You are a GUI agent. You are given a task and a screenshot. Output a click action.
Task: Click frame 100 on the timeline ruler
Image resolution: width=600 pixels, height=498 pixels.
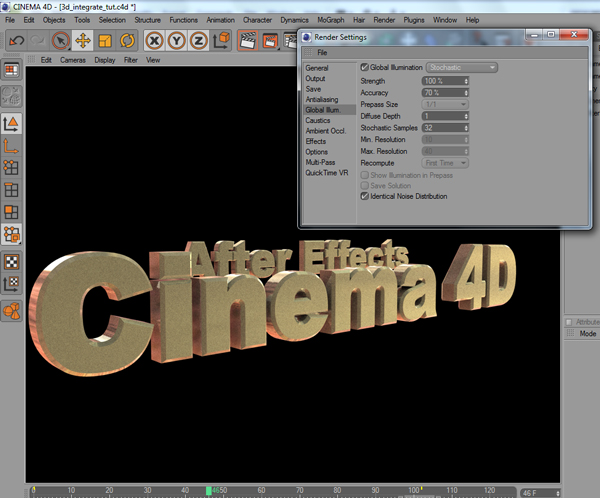(414, 490)
